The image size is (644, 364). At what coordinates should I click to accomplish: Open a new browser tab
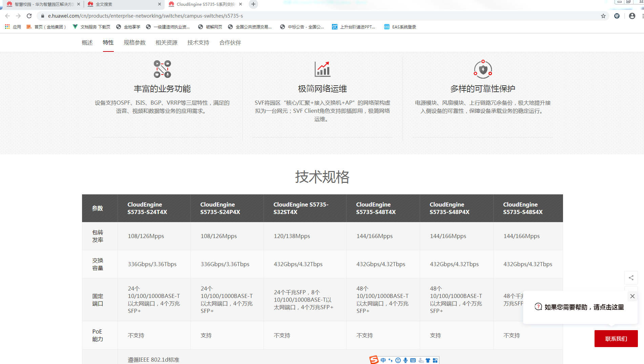(x=253, y=4)
